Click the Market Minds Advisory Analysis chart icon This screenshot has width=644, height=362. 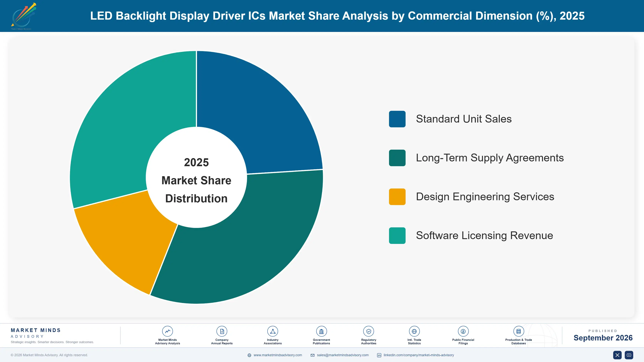(168, 331)
